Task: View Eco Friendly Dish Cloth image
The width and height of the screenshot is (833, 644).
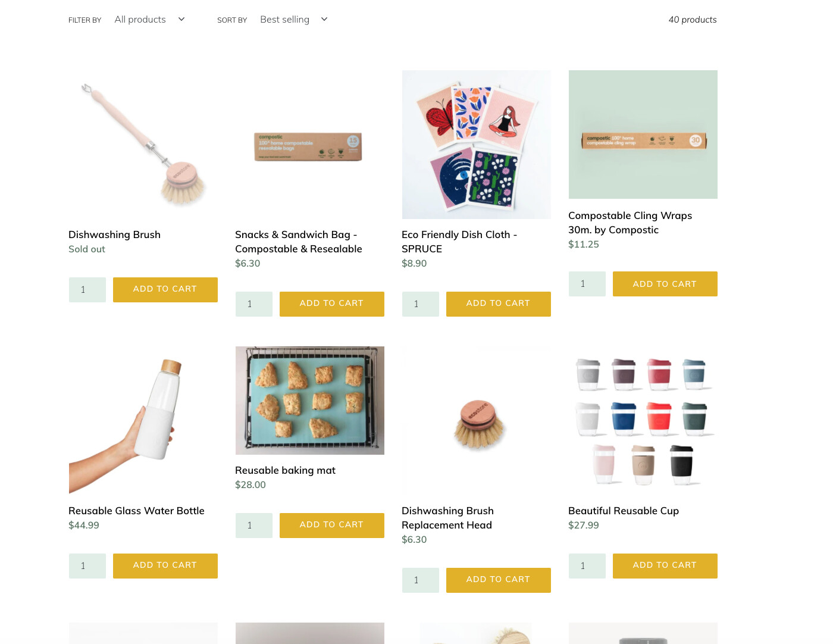Action: click(x=476, y=145)
